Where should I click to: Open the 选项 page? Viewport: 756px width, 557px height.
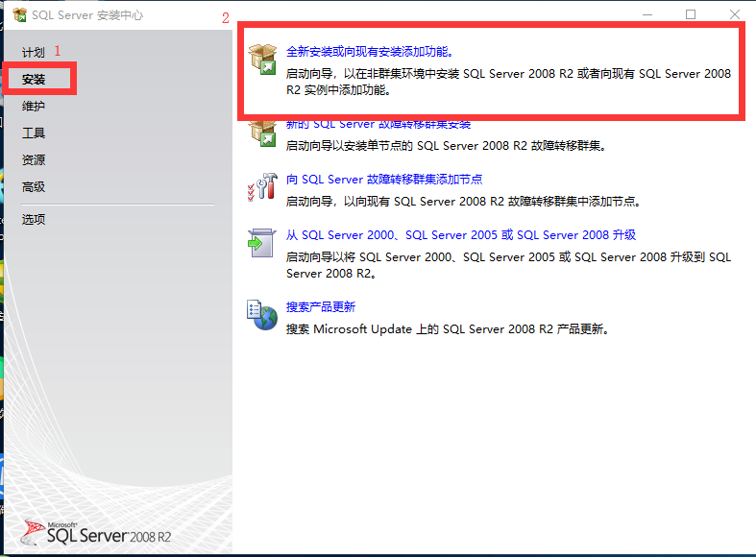tap(34, 220)
